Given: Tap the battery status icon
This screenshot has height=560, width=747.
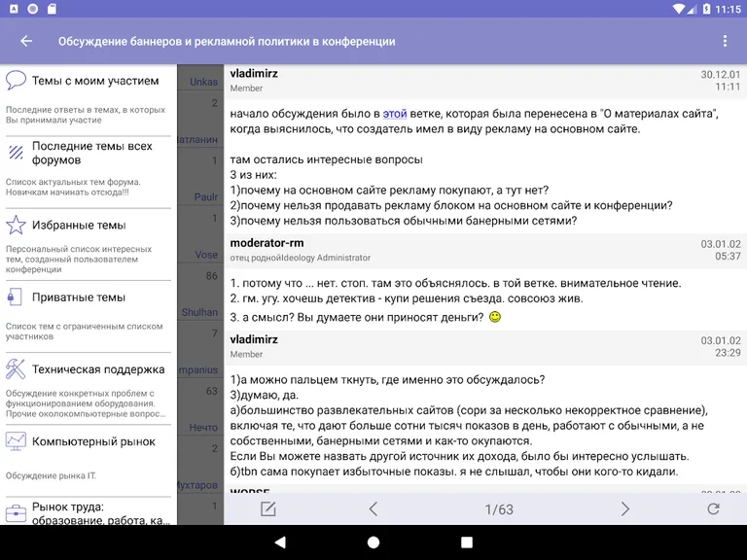Looking at the screenshot, I should click(x=707, y=9).
